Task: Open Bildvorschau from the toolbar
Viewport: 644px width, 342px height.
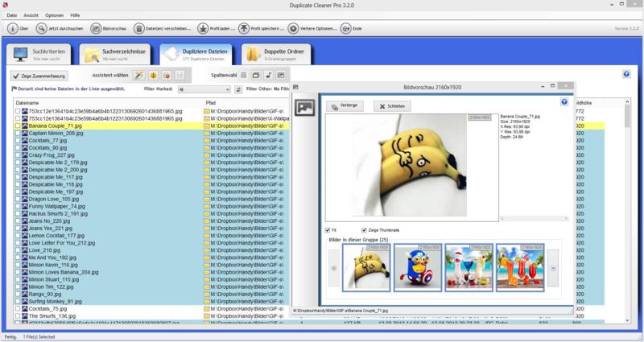Action: tap(107, 28)
